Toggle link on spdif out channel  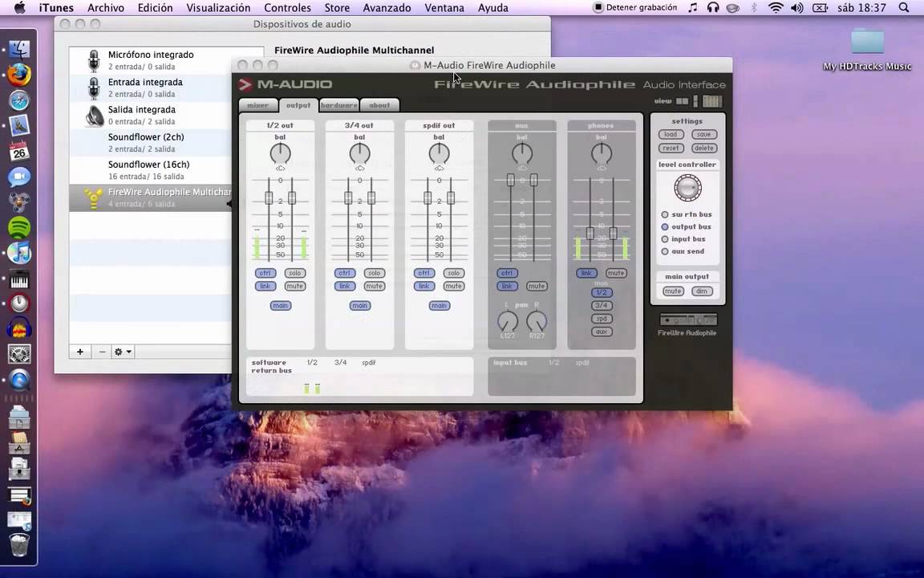click(x=424, y=286)
